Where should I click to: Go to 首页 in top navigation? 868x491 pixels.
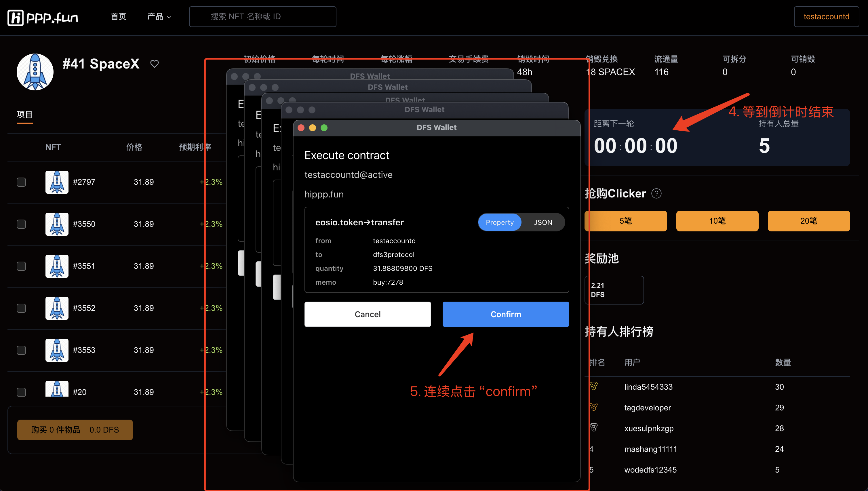(118, 16)
